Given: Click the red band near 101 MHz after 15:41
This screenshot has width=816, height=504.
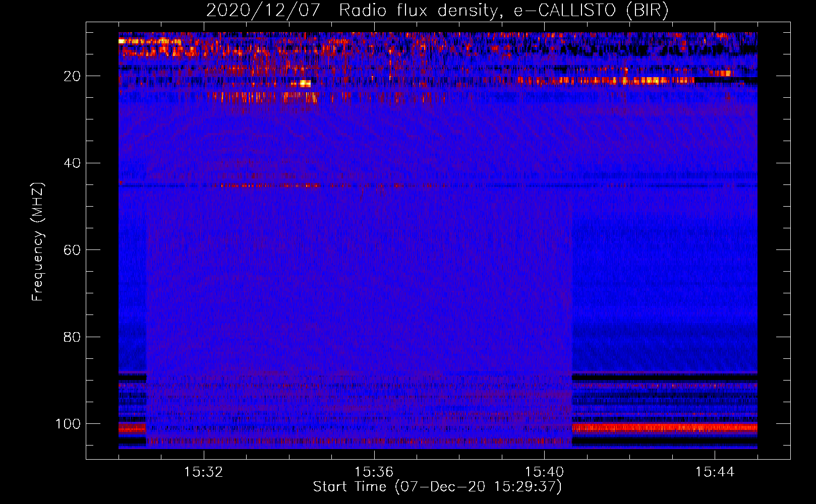Looking at the screenshot, I should tap(665, 428).
